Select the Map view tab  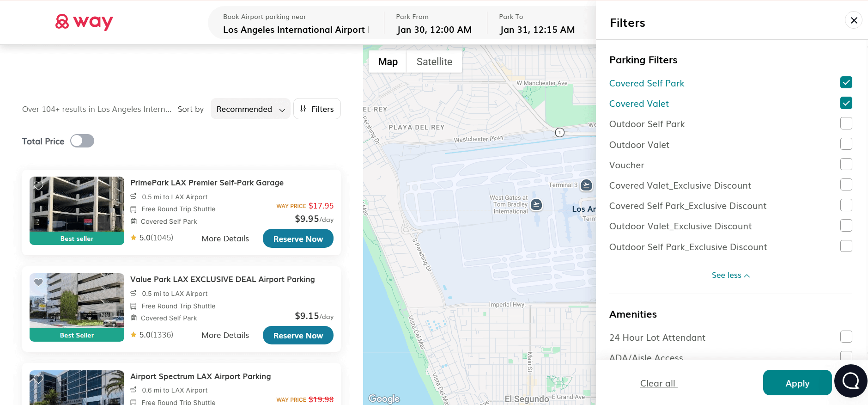tap(388, 62)
